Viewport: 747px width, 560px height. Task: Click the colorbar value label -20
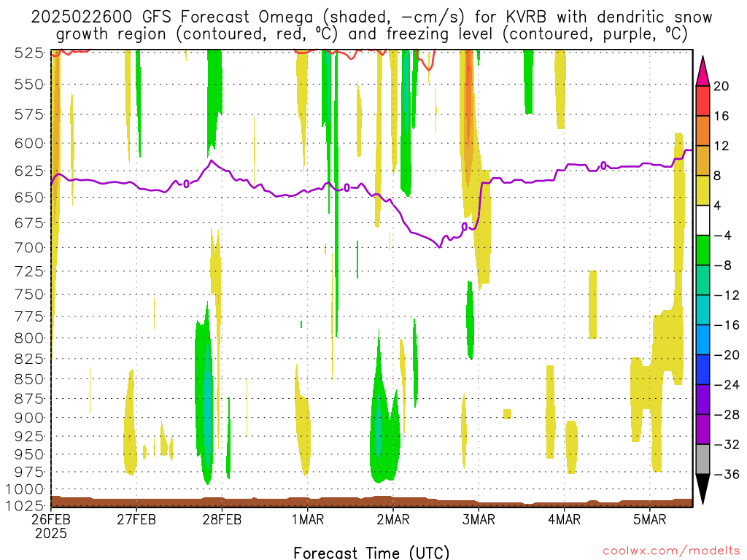click(726, 355)
